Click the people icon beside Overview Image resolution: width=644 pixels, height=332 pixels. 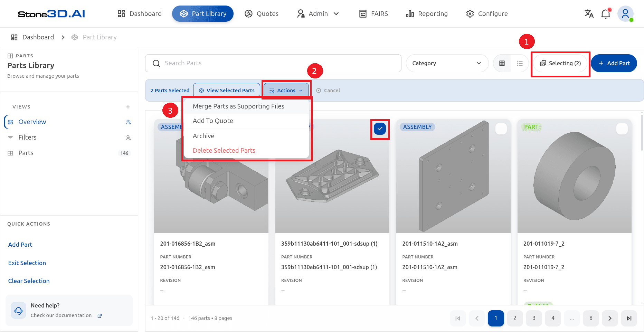point(129,122)
